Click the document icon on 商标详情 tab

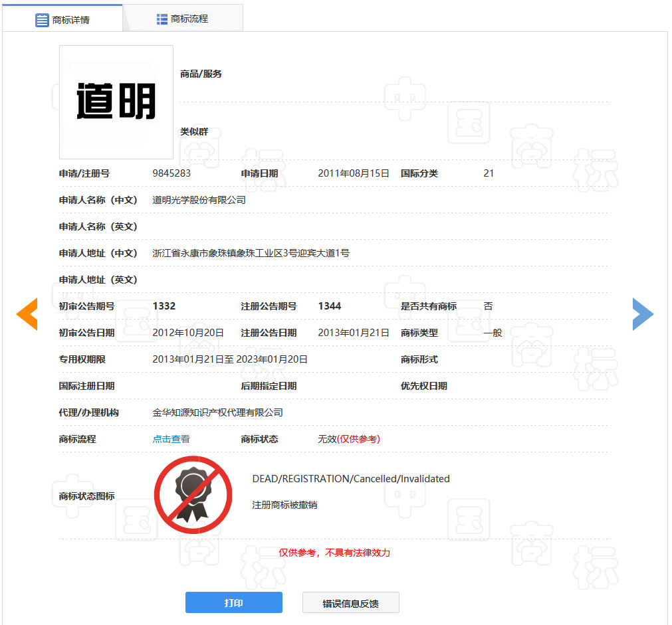click(39, 18)
